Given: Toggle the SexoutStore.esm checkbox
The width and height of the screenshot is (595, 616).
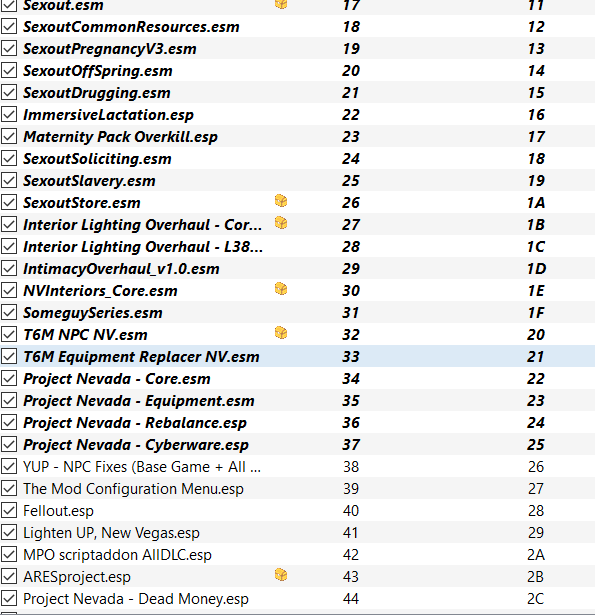Looking at the screenshot, I should tap(9, 202).
